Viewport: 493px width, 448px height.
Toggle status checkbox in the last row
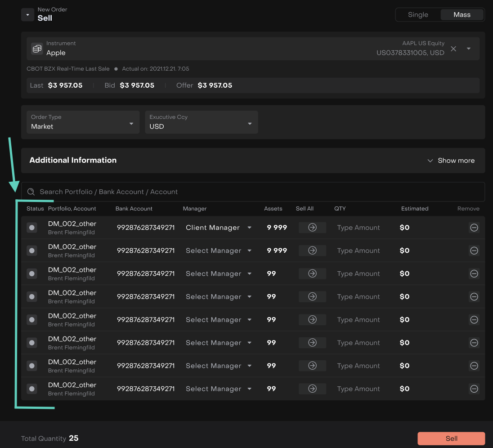coord(32,389)
